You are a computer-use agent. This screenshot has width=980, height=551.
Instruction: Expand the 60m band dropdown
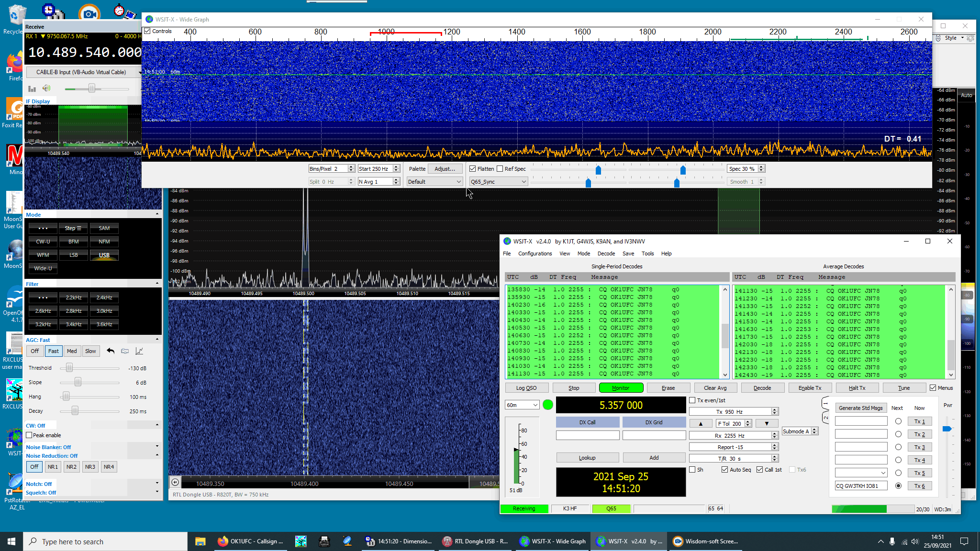click(522, 405)
